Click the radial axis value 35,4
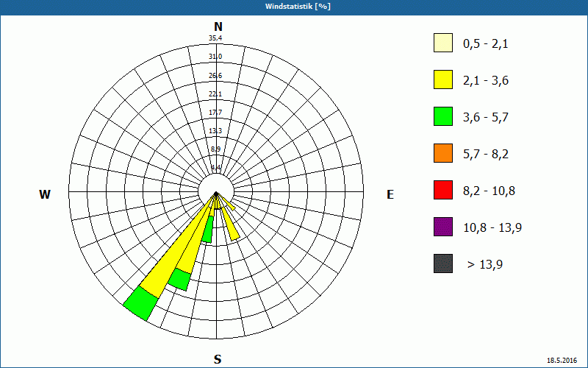Image resolution: width=588 pixels, height=368 pixels. click(x=215, y=38)
